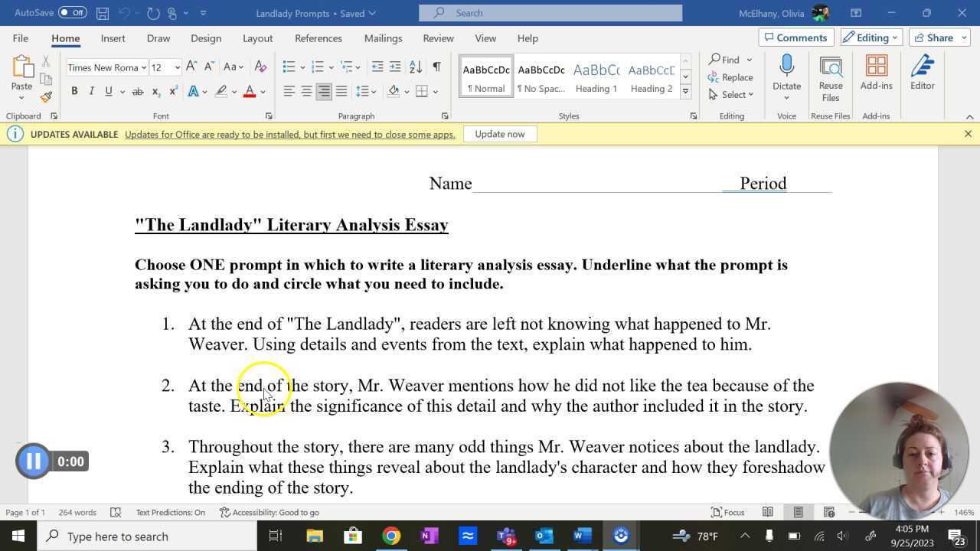Screen dimensions: 980x551
Task: Toggle Bold formatting
Action: [74, 91]
